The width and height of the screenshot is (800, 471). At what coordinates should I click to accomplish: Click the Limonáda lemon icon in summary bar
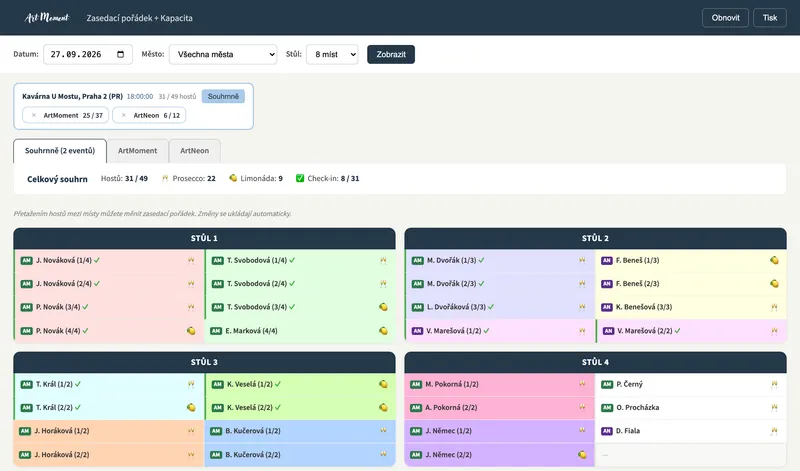(233, 178)
